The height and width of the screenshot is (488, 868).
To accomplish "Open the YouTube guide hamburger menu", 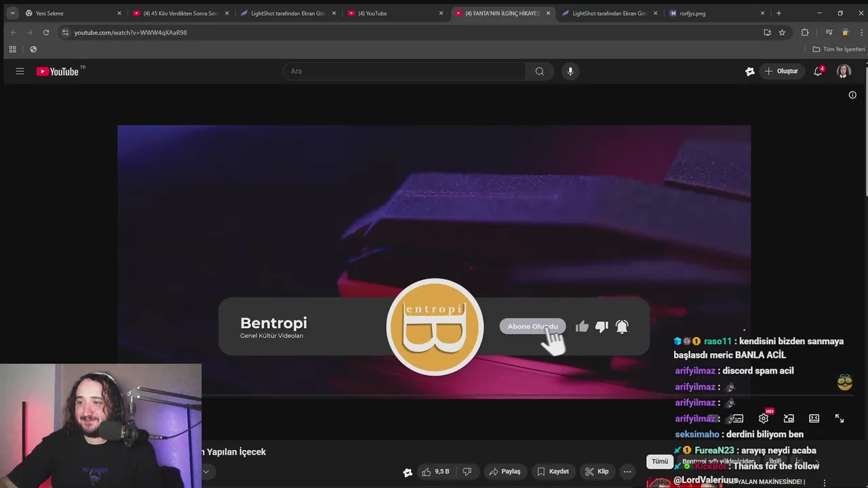I will coord(20,71).
